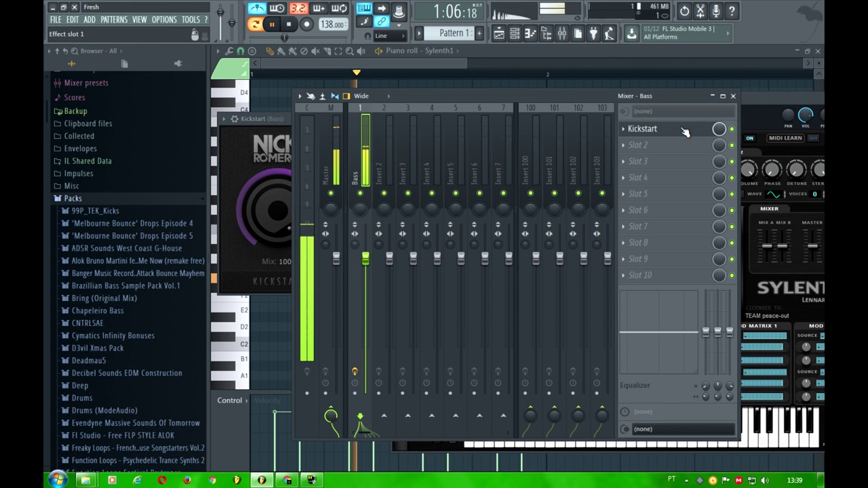
Task: Open help with the question mark icon
Action: click(x=732, y=11)
